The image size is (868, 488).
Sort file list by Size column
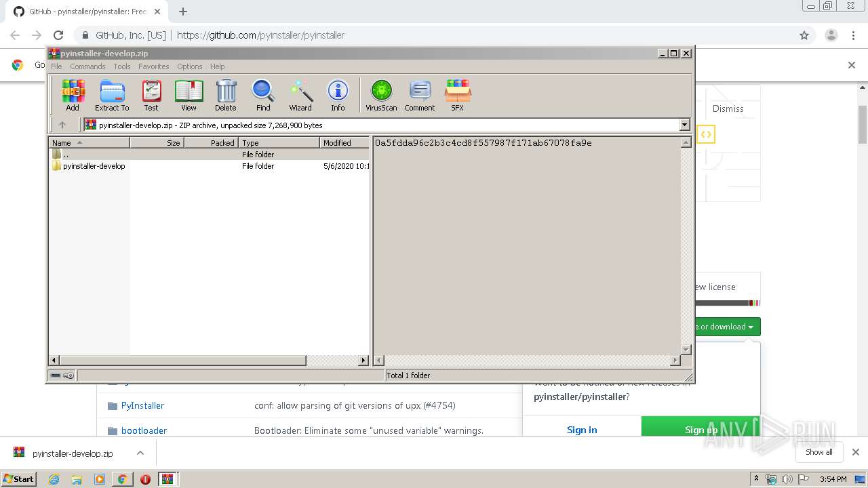[x=157, y=142]
